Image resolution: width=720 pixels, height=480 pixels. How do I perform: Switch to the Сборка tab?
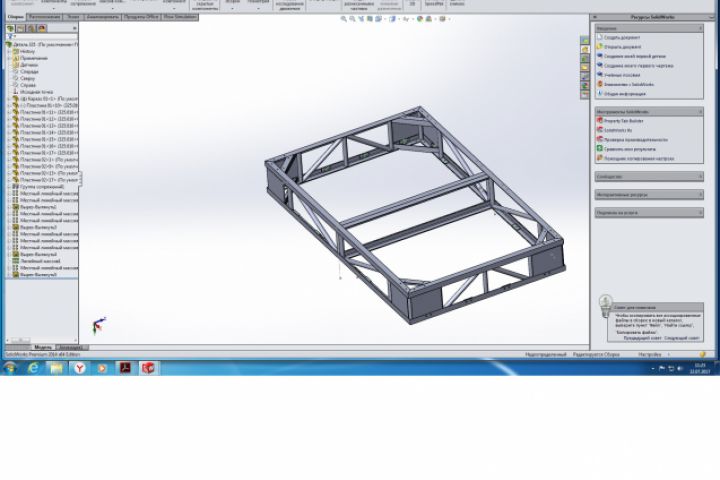tap(16, 17)
